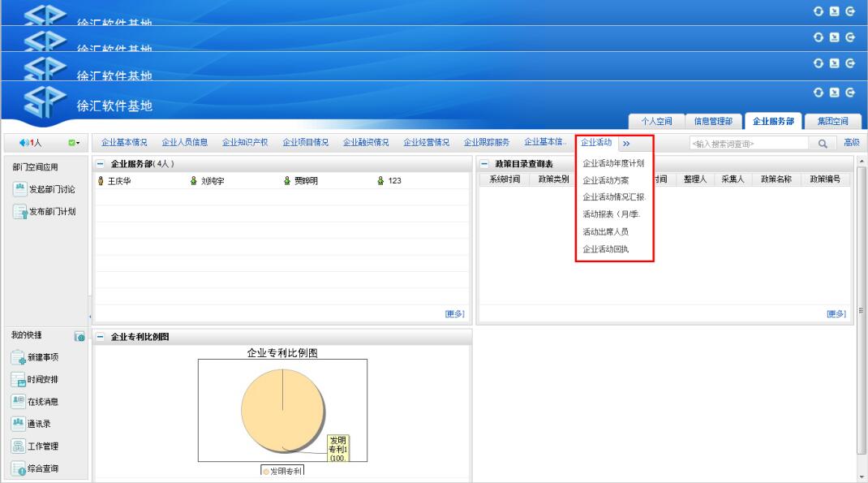Click the square arrow icon in the bottom header row

point(834,93)
